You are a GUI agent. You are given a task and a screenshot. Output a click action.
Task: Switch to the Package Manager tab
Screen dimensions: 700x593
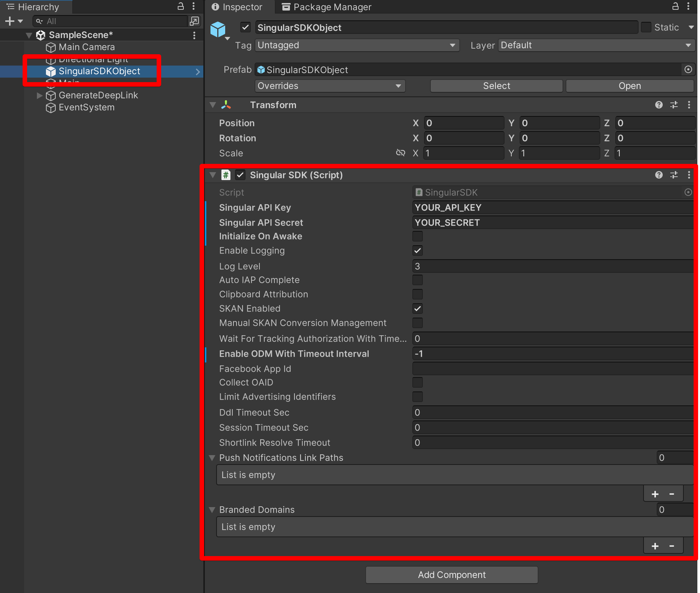326,7
